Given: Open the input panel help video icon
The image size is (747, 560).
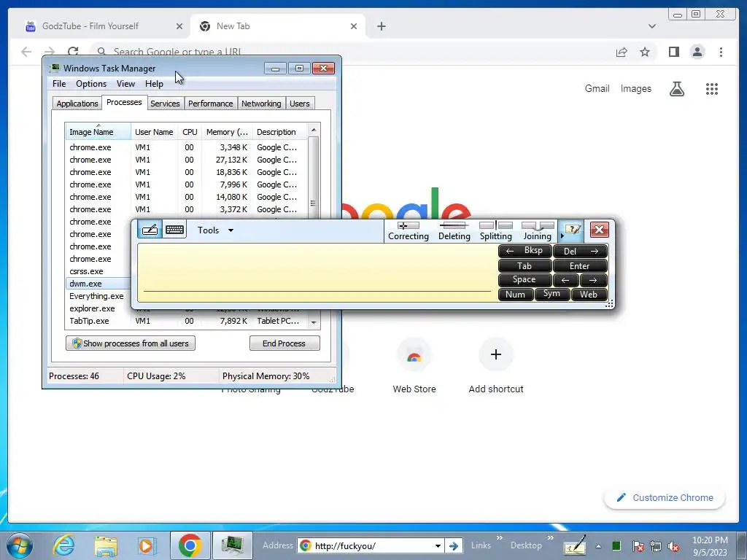Looking at the screenshot, I should [x=572, y=230].
